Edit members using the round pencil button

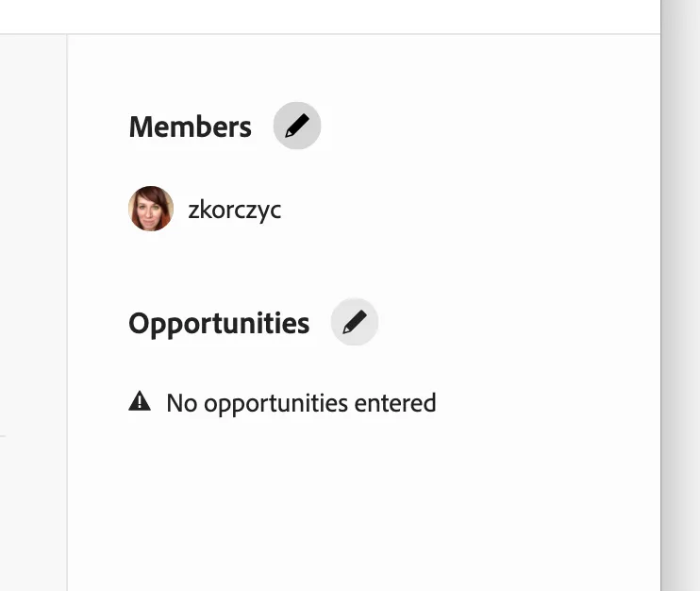point(297,126)
